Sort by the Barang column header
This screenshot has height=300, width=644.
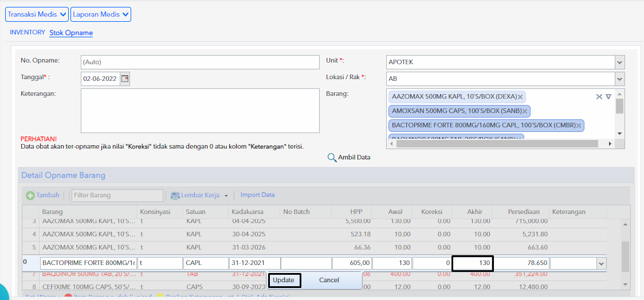[x=88, y=212]
